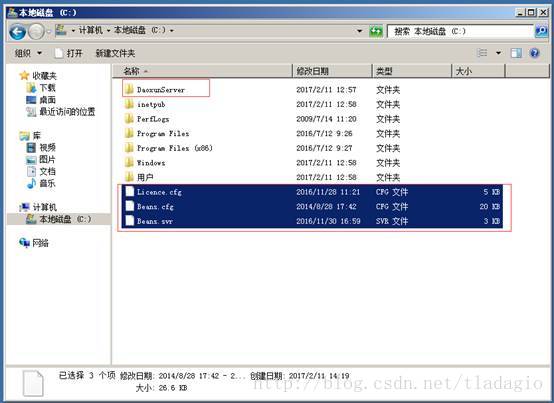
Task: Select 本地磁盘 (C:) in the navigation pane
Action: point(59,219)
